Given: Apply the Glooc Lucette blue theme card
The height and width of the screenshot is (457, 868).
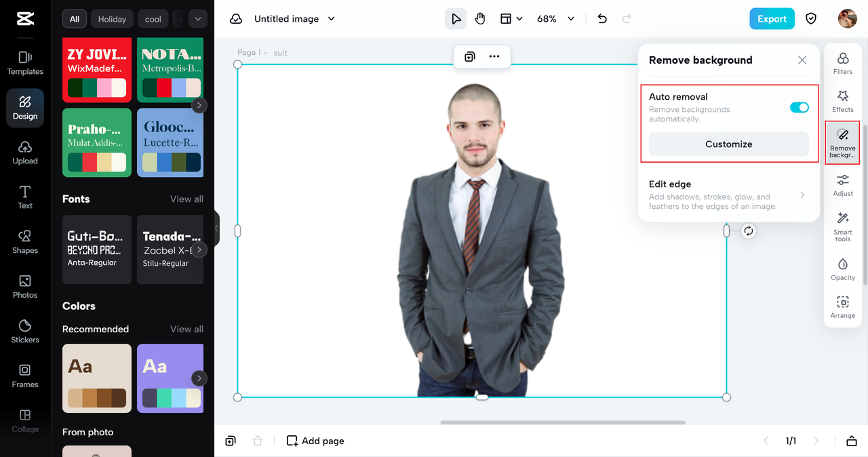Looking at the screenshot, I should [170, 142].
